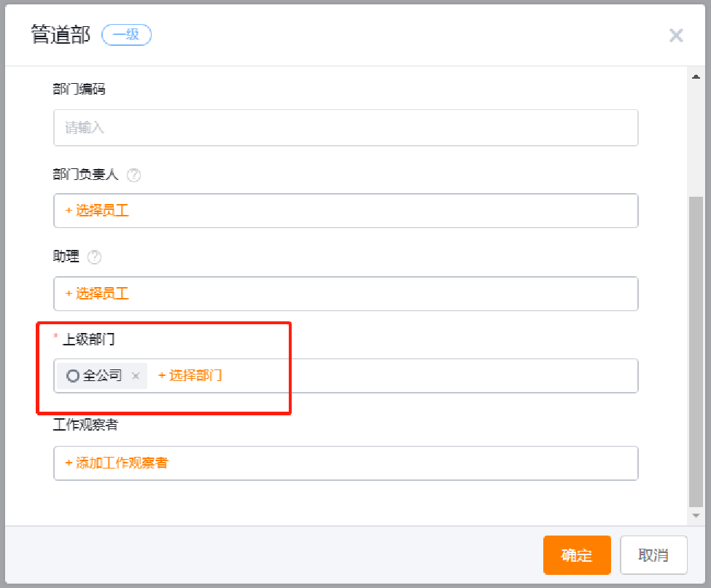Remove the 全公司 tag with its small x
The height and width of the screenshot is (588, 711).
tap(136, 375)
